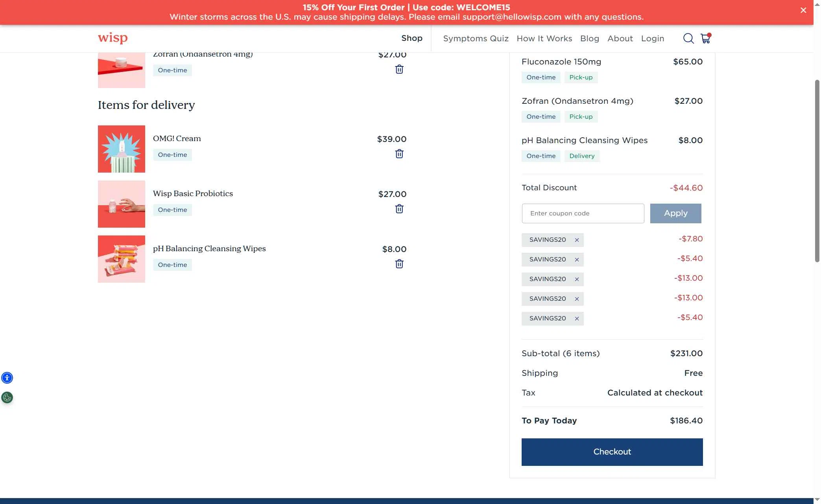This screenshot has width=821, height=504.
Task: Delete pH Balancing Cleansing Wipes item
Action: pos(399,264)
